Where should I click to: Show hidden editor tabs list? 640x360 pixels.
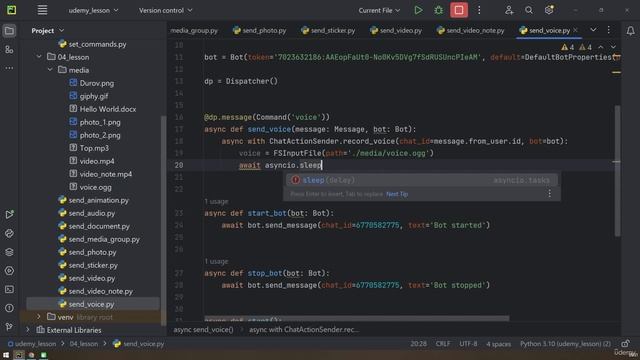593,30
